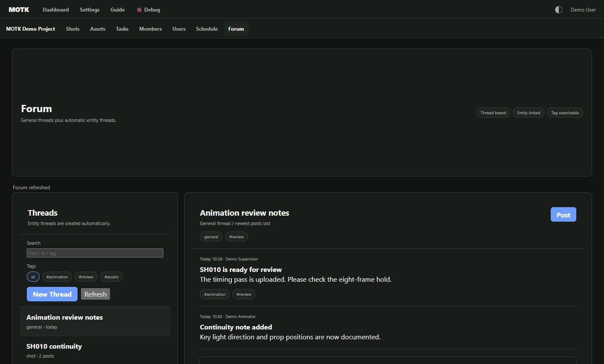The height and width of the screenshot is (364, 604).
Task: Toggle the dark/light theme icon
Action: pyautogui.click(x=558, y=9)
